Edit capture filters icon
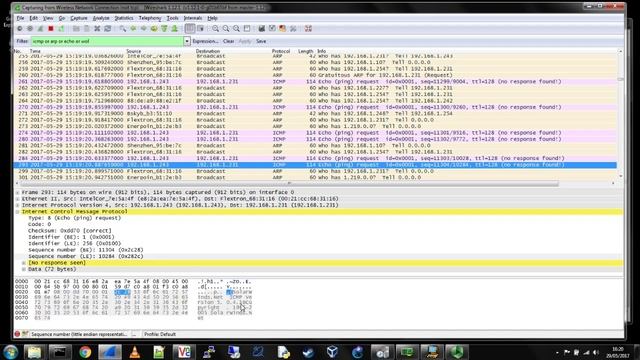Image resolution: width=640 pixels, height=360 pixels. click(x=262, y=29)
